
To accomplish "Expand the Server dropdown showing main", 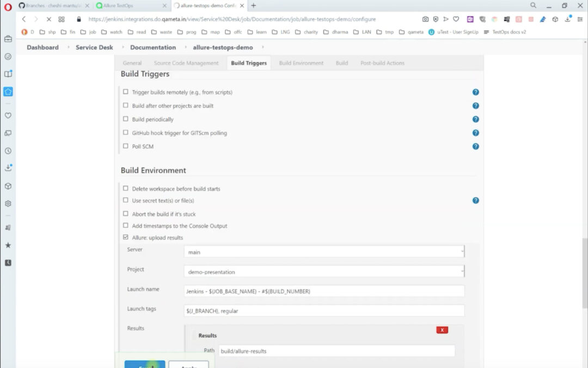I will point(324,252).
